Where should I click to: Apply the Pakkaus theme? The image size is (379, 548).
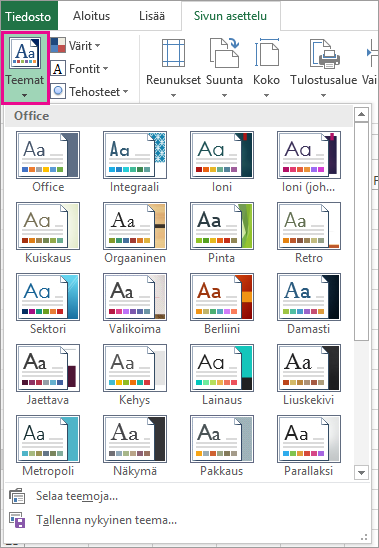pos(222,446)
